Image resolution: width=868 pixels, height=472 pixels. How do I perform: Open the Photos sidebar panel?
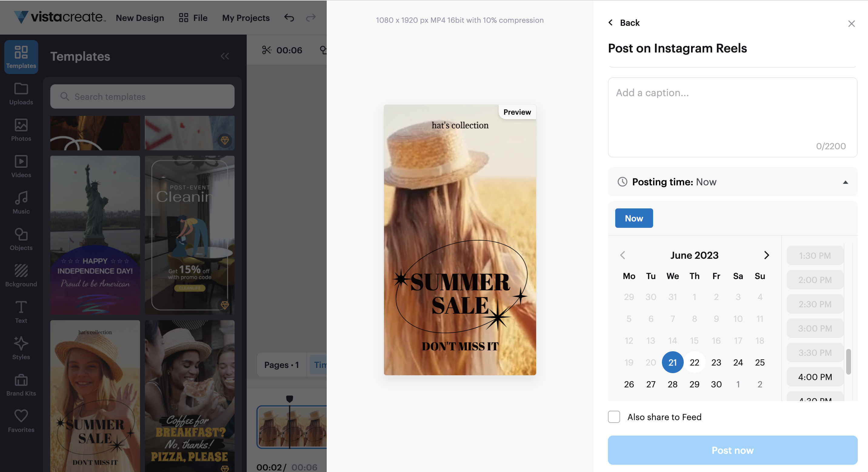[x=21, y=130]
